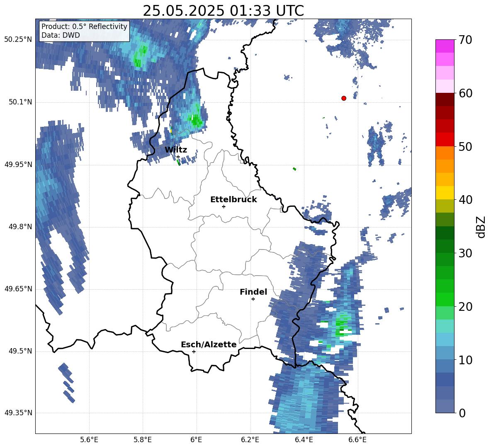Click the magenta top colorbar swatch
The width and height of the screenshot is (491, 448).
445,46
